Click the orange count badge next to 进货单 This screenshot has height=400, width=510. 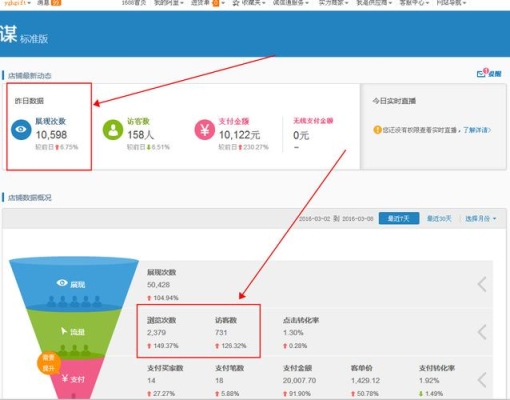coord(216,3)
